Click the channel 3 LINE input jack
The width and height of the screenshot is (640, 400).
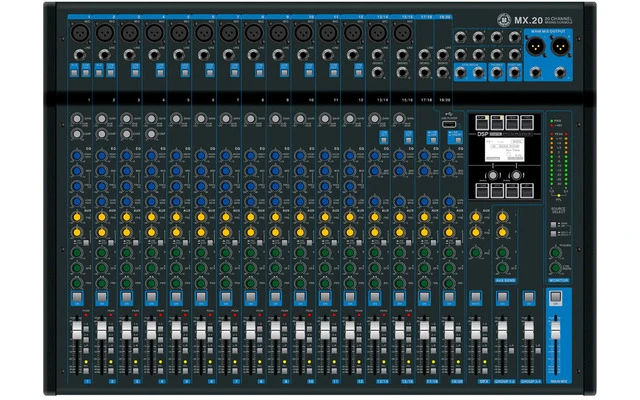(129, 55)
